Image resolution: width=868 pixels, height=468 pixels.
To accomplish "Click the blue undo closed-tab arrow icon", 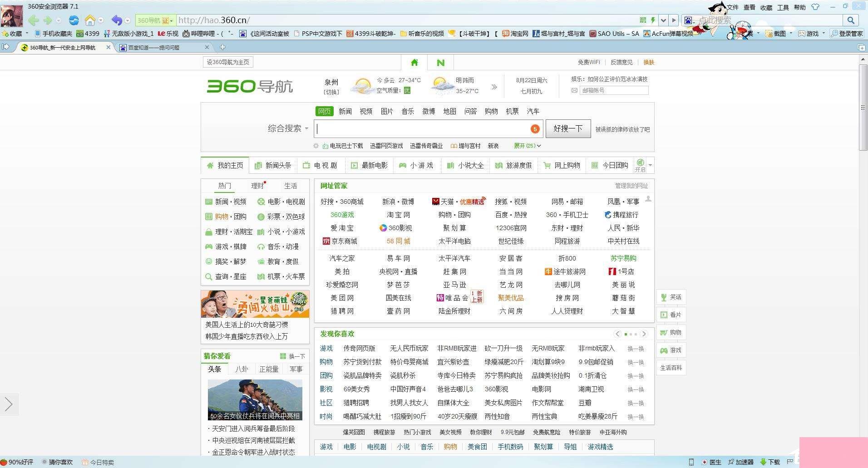I will tap(117, 20).
